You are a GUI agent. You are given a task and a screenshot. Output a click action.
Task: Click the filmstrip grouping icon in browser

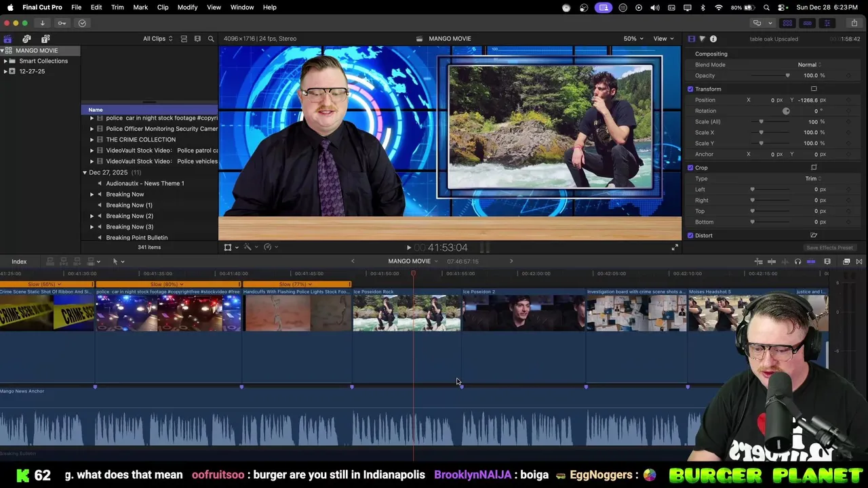(x=197, y=39)
